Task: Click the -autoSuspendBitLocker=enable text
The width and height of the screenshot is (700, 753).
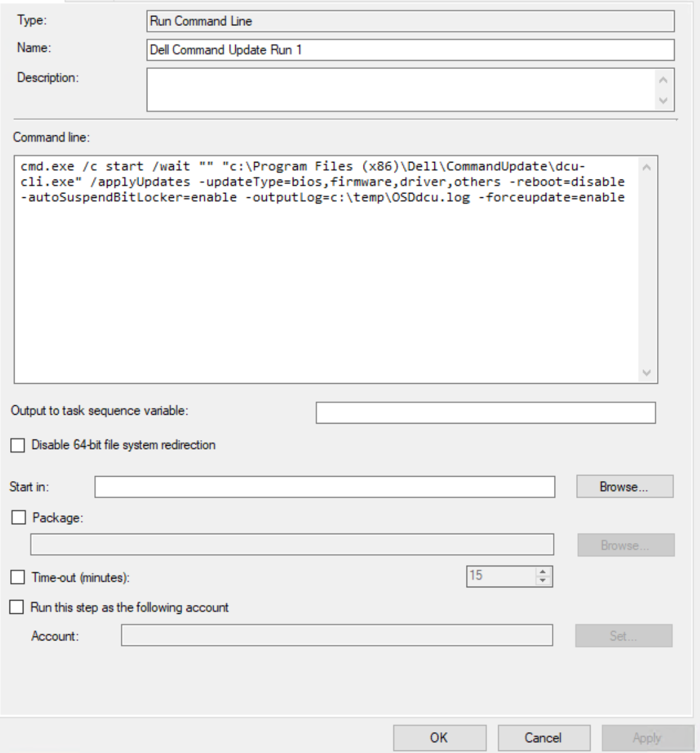Action: (129, 197)
